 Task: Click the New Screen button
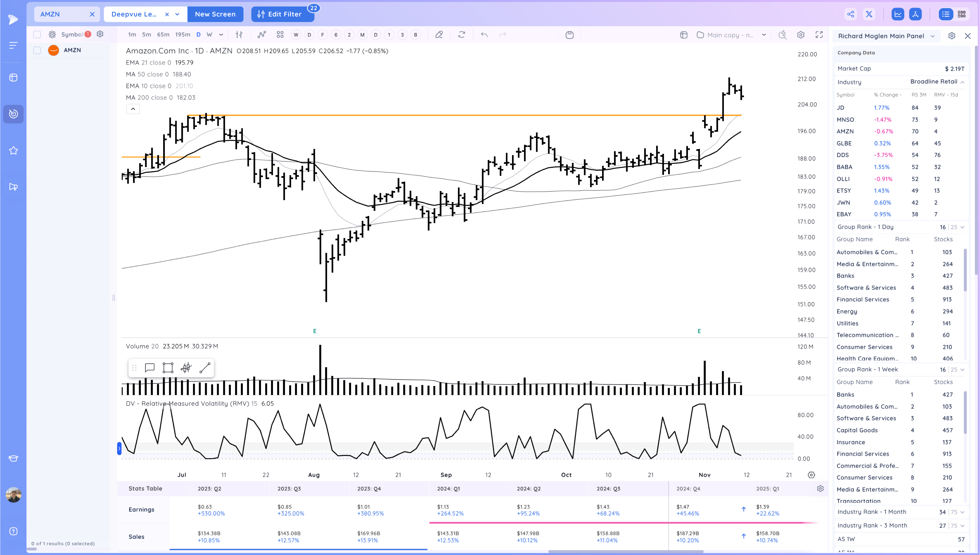(x=215, y=14)
